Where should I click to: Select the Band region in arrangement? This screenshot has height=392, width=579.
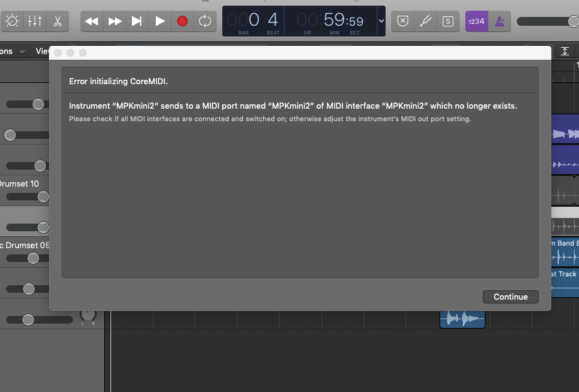(x=565, y=253)
